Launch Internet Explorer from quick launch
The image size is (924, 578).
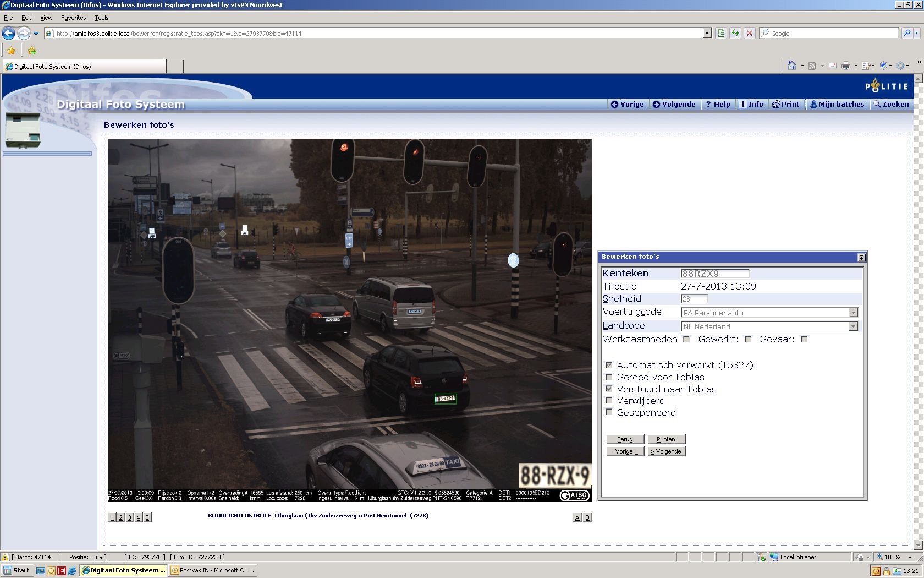[72, 570]
